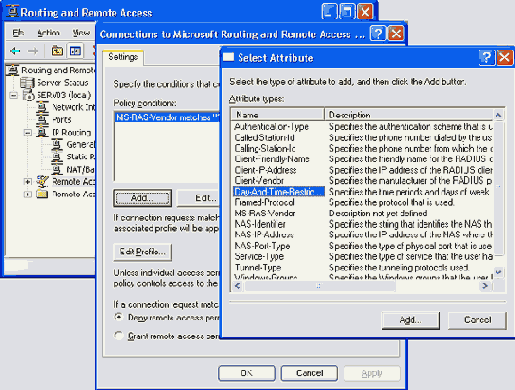
Task: Click the Back arrow toolbar icon
Action: coord(15,51)
